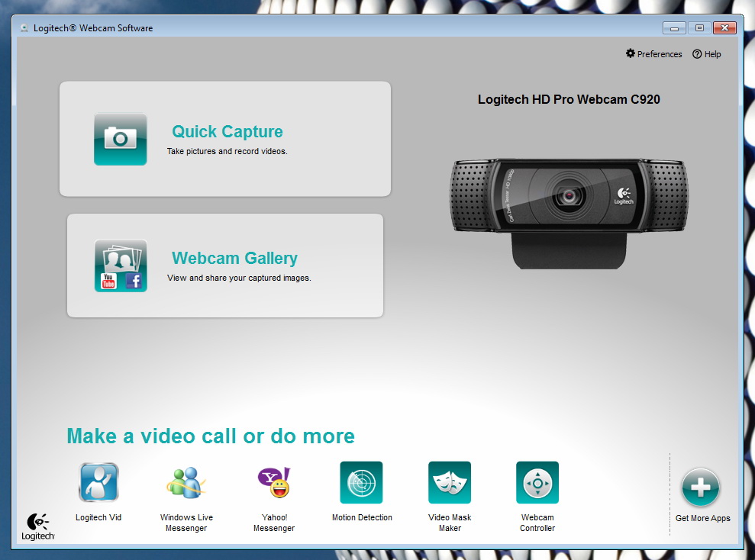Maximize the Logitech Webcam Software window

(699, 28)
